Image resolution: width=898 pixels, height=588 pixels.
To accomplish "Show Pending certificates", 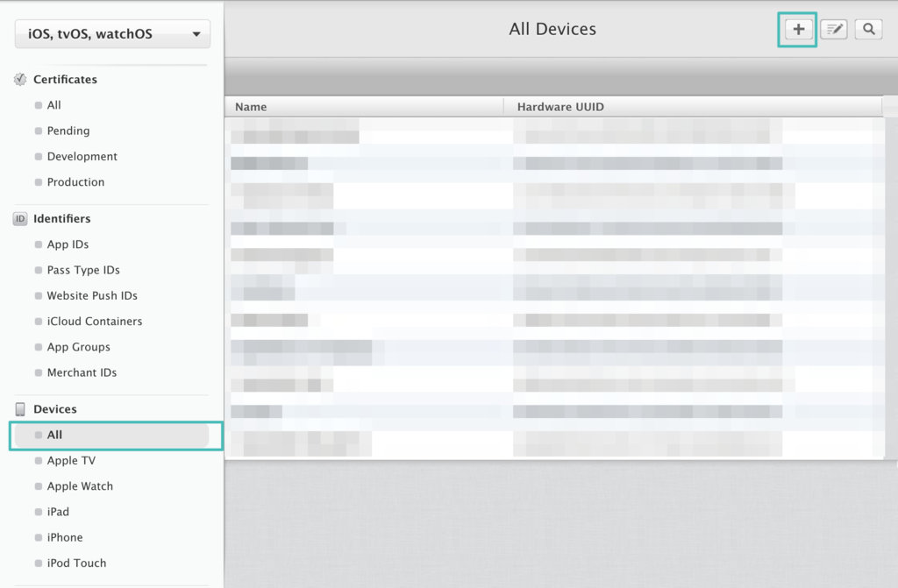I will pyautogui.click(x=68, y=131).
